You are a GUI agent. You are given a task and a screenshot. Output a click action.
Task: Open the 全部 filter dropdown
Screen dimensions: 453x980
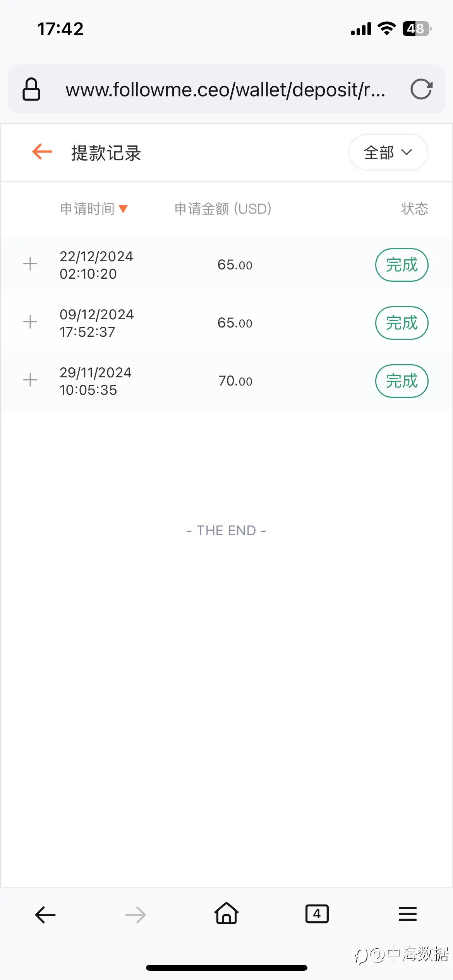coord(388,152)
